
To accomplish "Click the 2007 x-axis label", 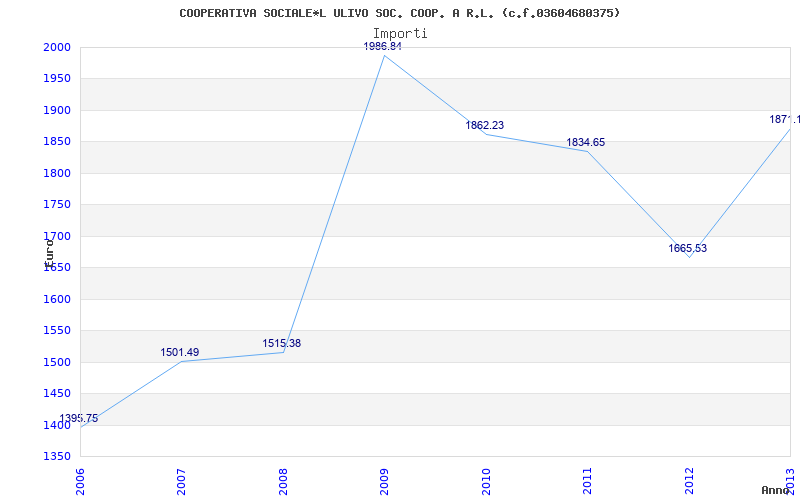I will (181, 481).
